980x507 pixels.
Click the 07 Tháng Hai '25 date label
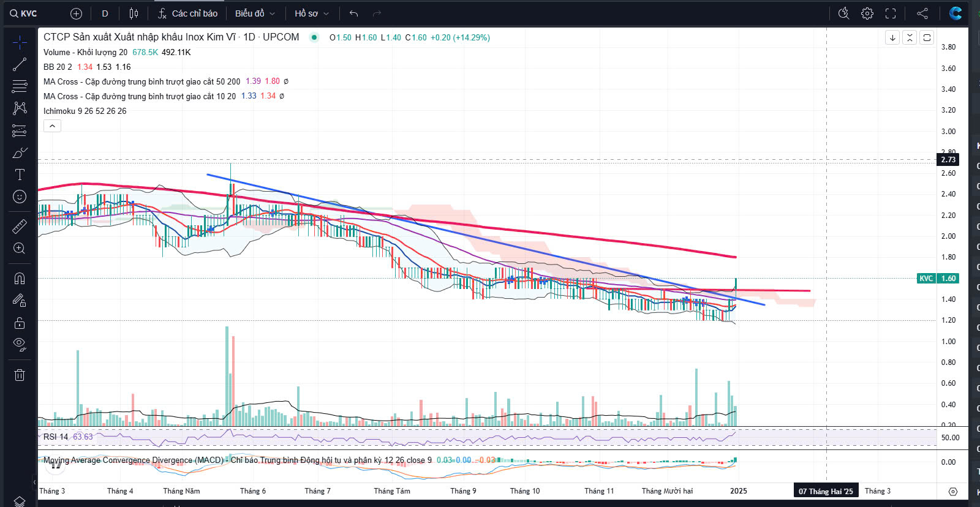(x=826, y=491)
